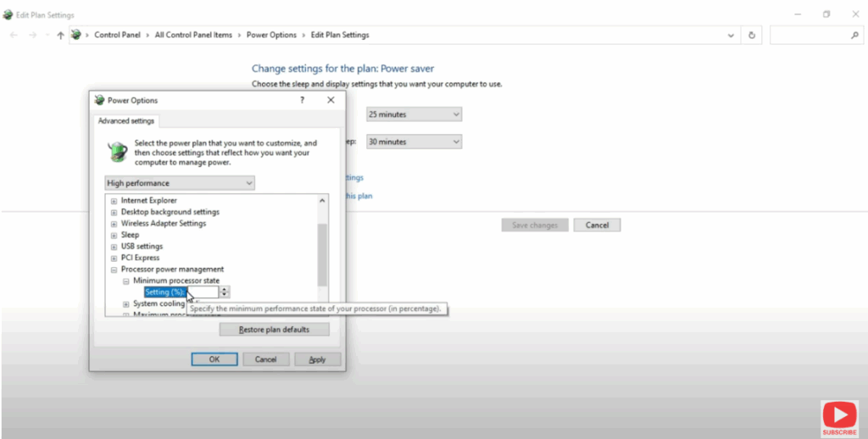Click the Save changes button

point(535,225)
